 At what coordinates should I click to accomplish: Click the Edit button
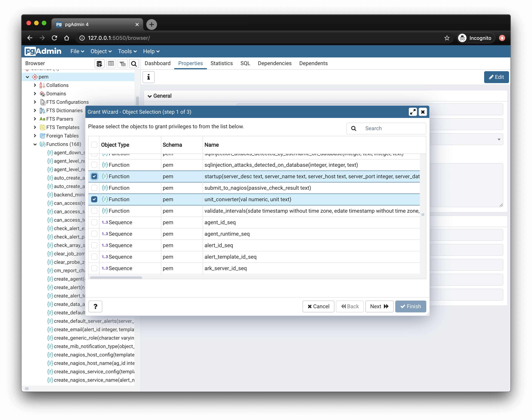(x=496, y=77)
